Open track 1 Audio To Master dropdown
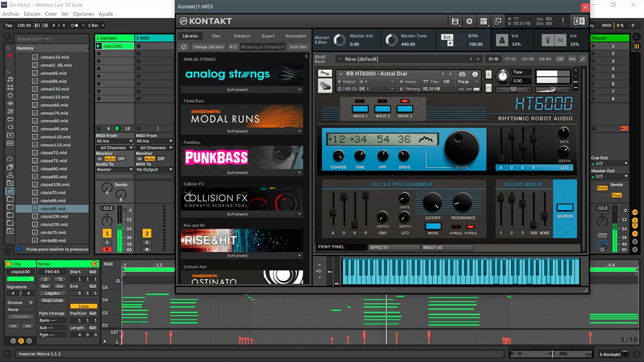 tap(114, 169)
